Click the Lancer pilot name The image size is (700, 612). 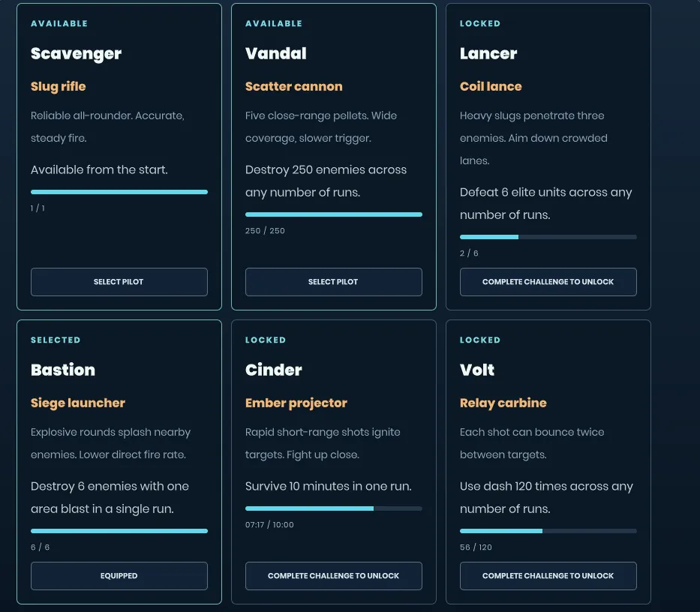click(488, 53)
